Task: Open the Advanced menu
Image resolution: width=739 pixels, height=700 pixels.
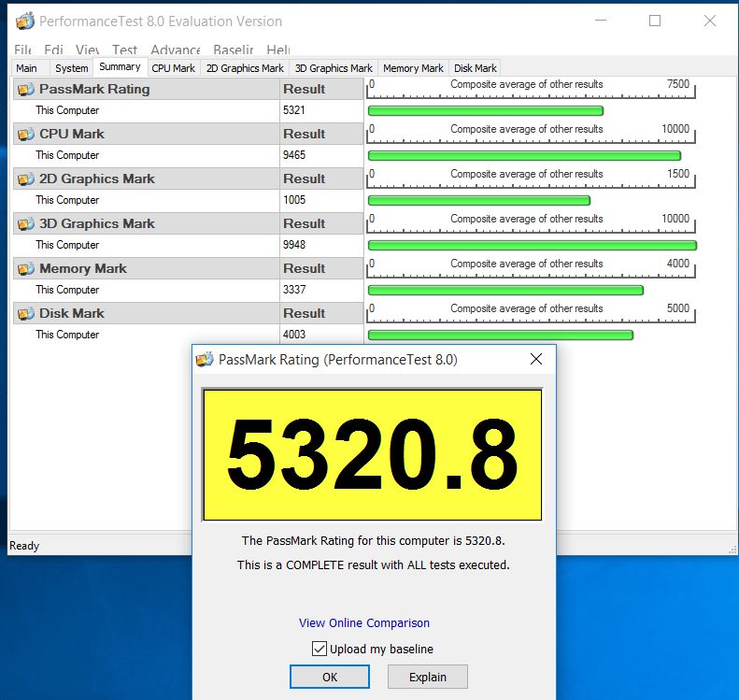Action: (176, 50)
